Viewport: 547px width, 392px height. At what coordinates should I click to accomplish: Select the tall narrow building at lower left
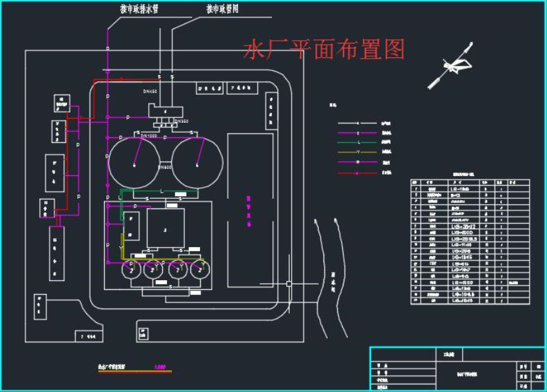pos(57,253)
